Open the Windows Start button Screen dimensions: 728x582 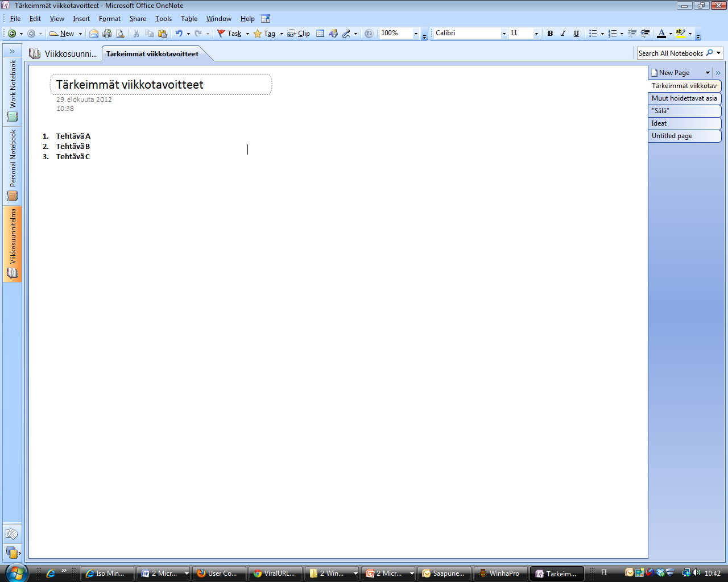point(15,572)
